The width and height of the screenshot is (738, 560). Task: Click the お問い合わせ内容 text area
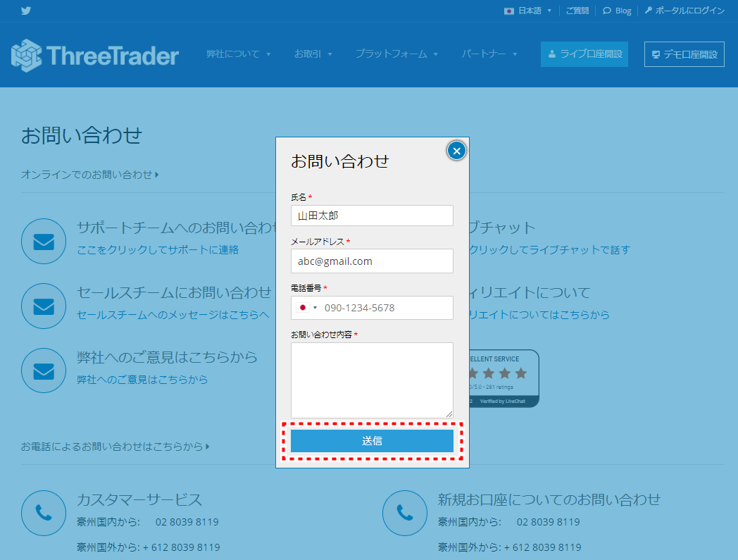click(372, 380)
